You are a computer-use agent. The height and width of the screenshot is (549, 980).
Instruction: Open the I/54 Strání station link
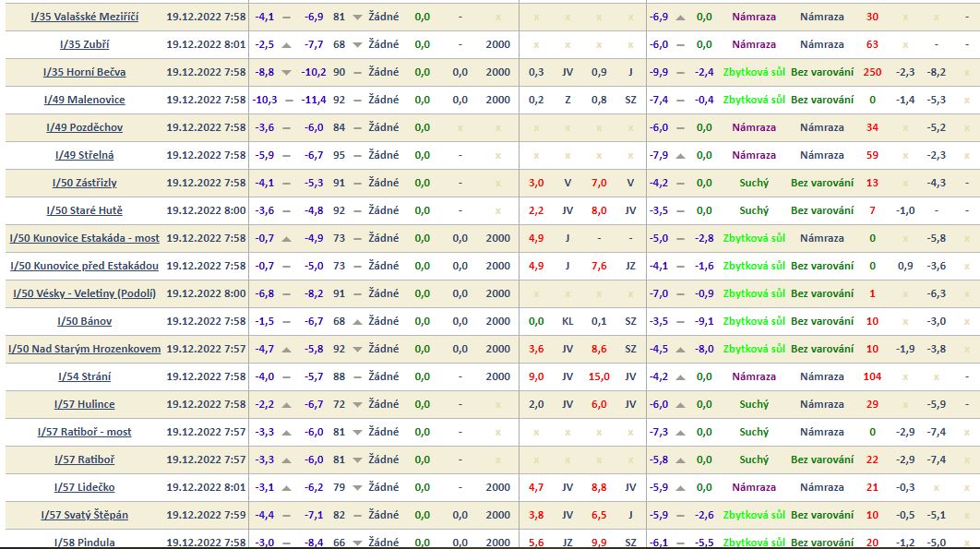pyautogui.click(x=84, y=376)
